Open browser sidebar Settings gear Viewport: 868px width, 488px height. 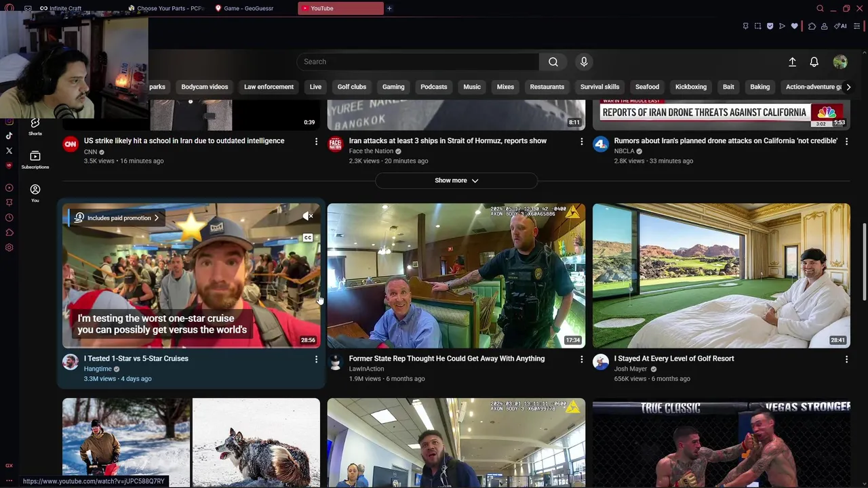click(9, 247)
